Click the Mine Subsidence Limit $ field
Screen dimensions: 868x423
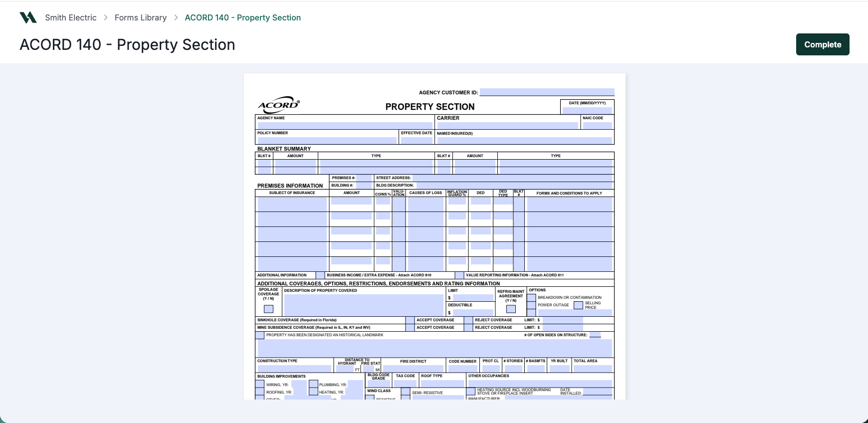[x=563, y=328]
